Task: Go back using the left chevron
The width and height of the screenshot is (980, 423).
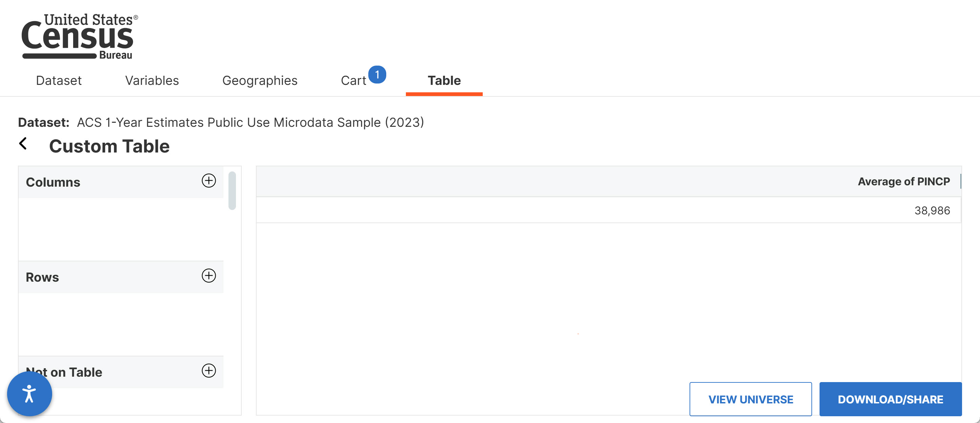Action: pyautogui.click(x=23, y=144)
